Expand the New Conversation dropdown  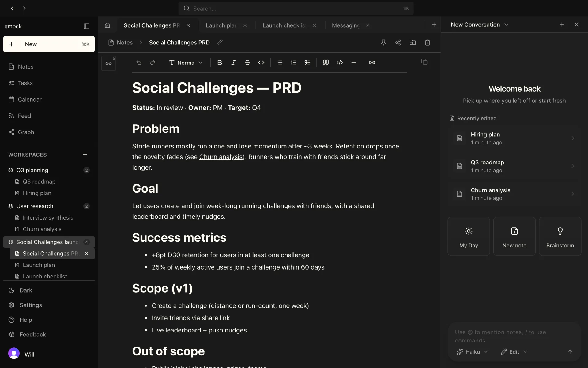coord(480,25)
